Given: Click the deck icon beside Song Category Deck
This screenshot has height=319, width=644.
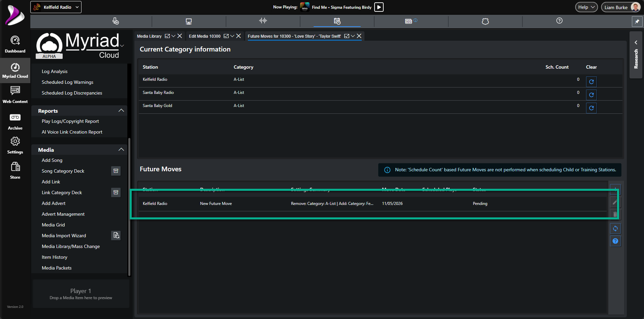Looking at the screenshot, I should coord(116,171).
